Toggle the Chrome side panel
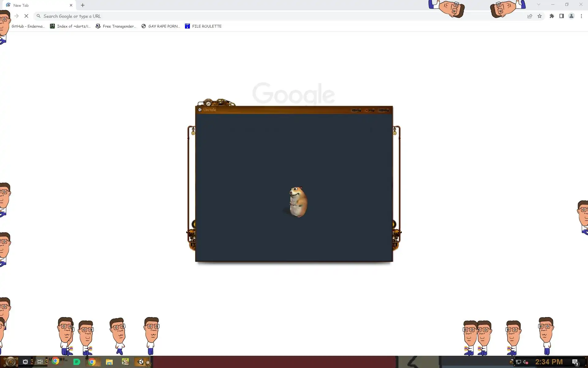The height and width of the screenshot is (368, 588). click(x=561, y=16)
